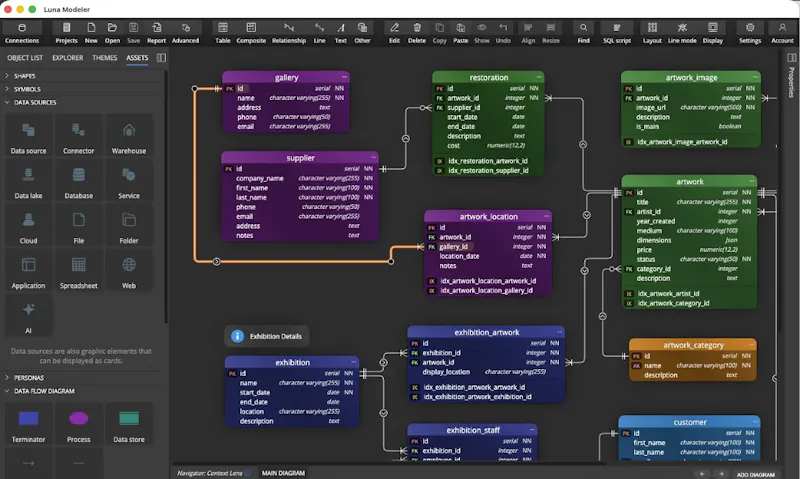
Task: Choose the AI asset
Action: 29,316
